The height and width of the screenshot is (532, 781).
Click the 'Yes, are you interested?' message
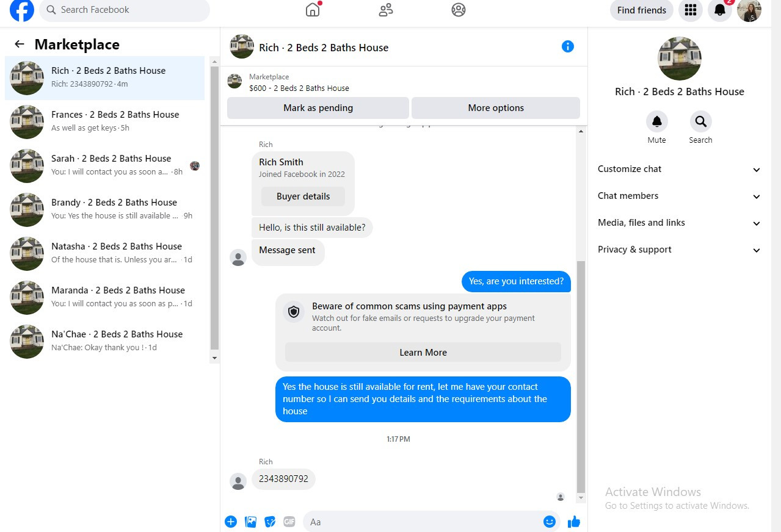(x=516, y=281)
